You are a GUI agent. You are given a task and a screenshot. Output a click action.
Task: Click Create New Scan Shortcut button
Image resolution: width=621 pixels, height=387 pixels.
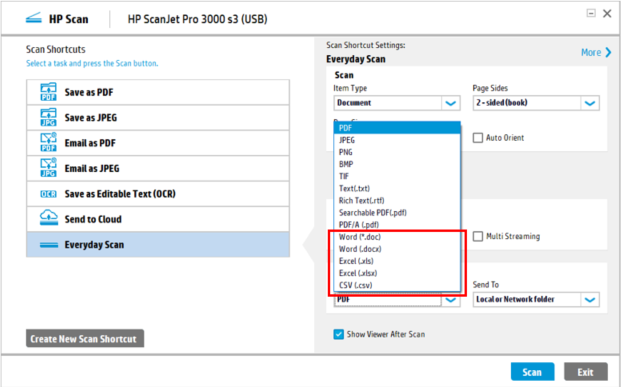pyautogui.click(x=85, y=339)
